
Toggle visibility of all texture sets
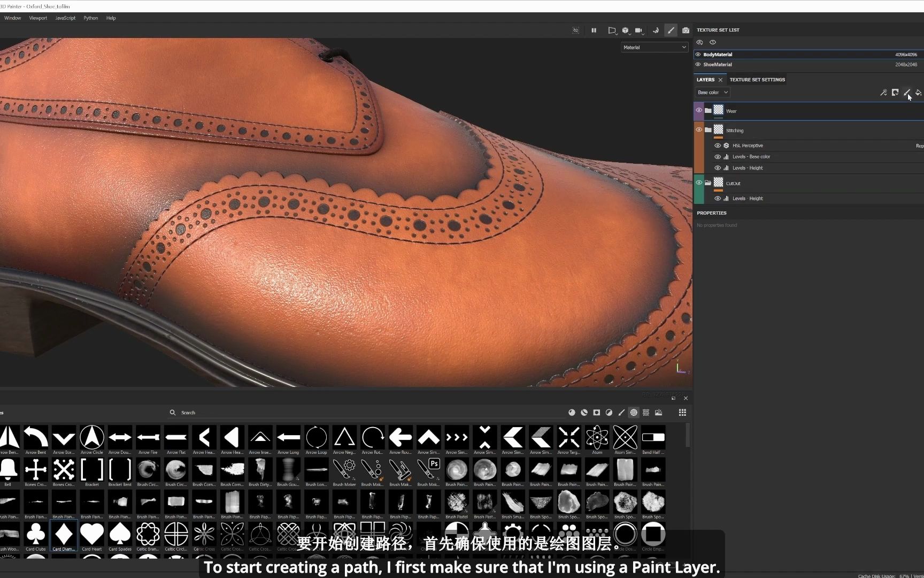(699, 42)
